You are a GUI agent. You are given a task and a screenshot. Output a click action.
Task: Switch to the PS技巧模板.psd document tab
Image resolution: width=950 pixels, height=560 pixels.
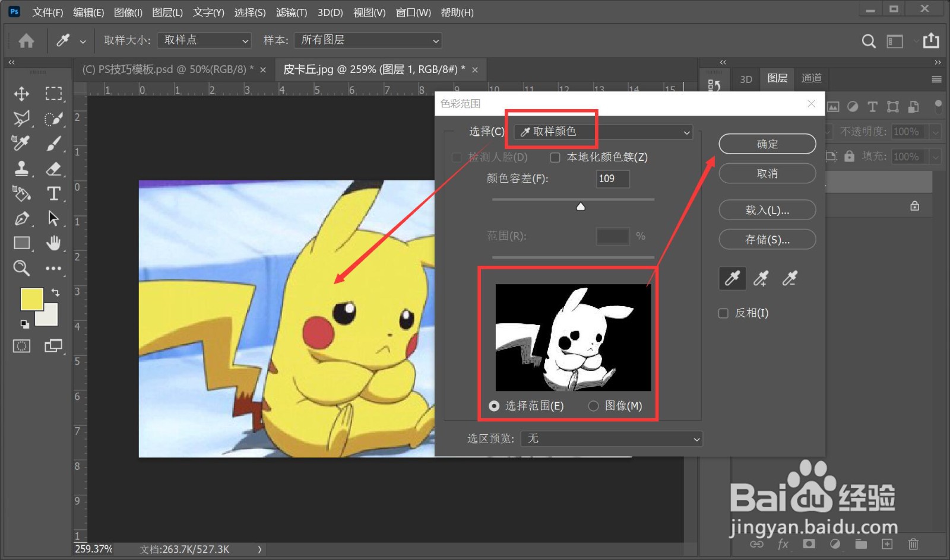(x=167, y=69)
